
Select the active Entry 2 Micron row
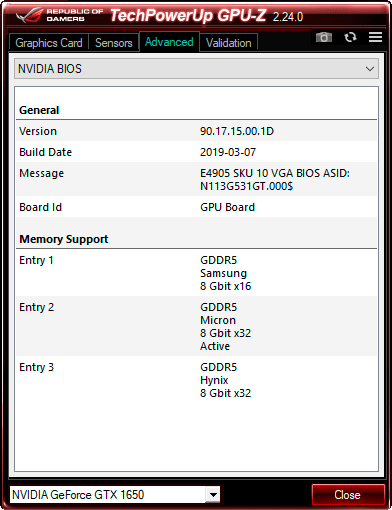pos(196,326)
